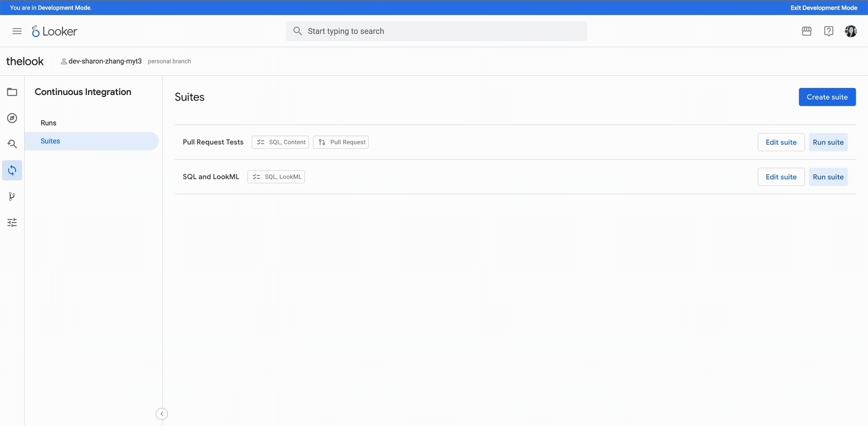Screen dimensions: 868x426
Task: Open the main hamburger menu
Action: click(17, 31)
